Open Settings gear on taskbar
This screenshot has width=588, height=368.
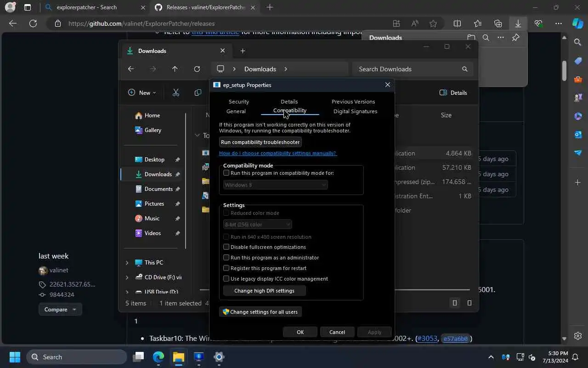(x=219, y=357)
